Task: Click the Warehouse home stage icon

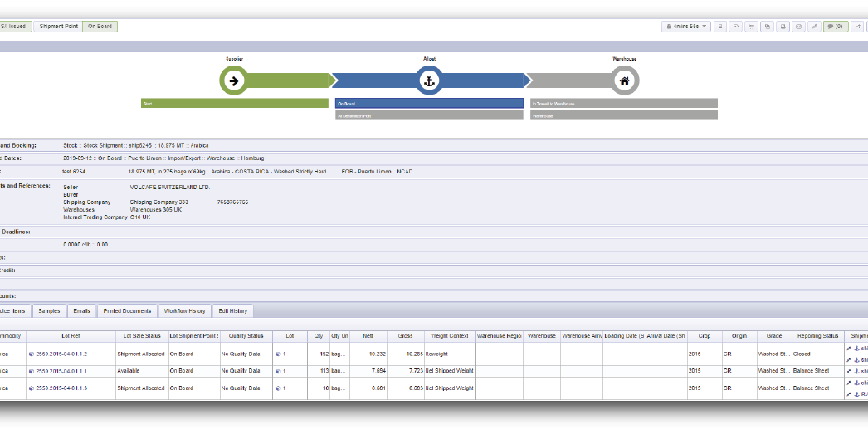Action: click(x=625, y=80)
